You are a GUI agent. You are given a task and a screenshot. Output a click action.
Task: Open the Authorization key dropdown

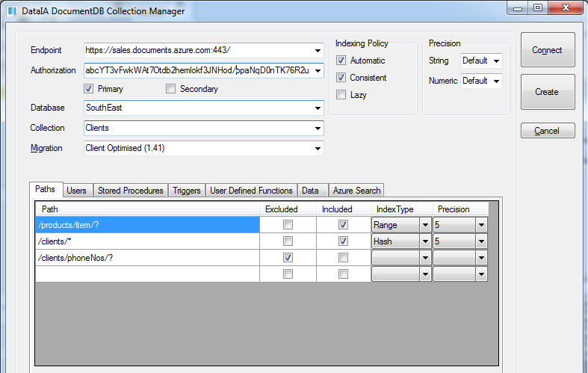pyautogui.click(x=318, y=70)
